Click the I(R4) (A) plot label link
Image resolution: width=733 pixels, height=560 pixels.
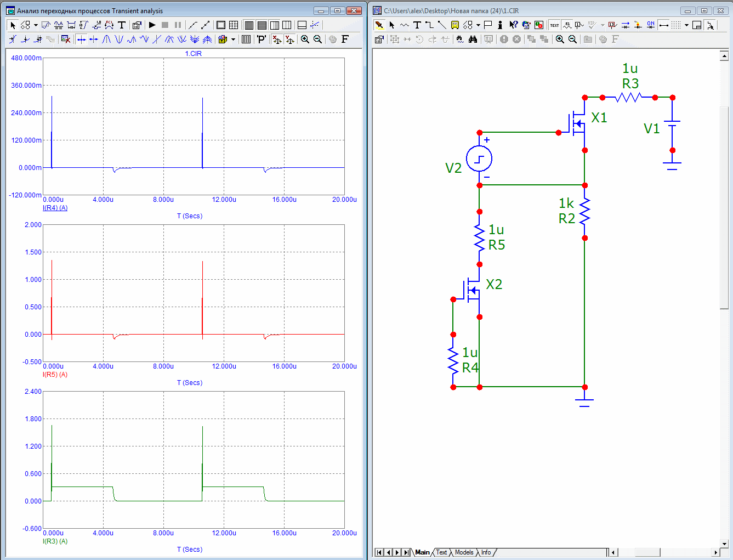click(55, 208)
